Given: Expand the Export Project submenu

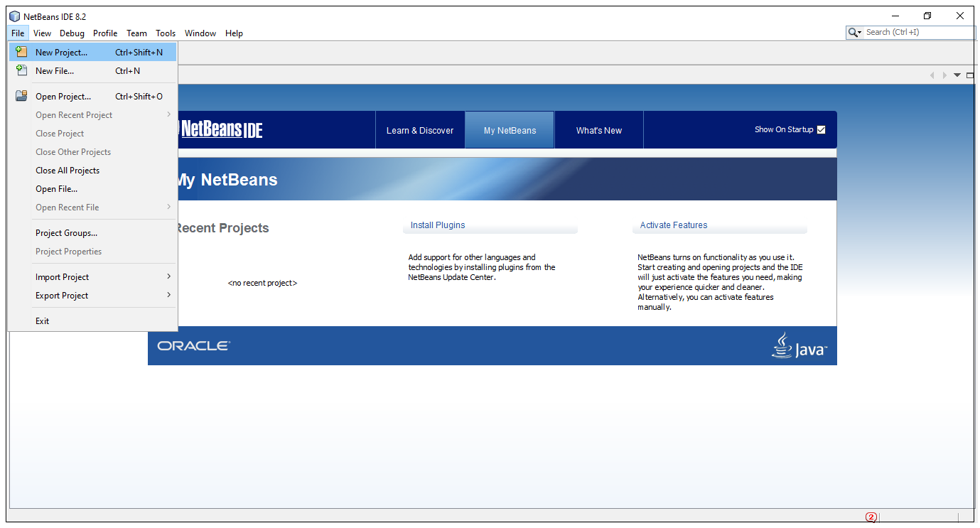Looking at the screenshot, I should pyautogui.click(x=92, y=295).
